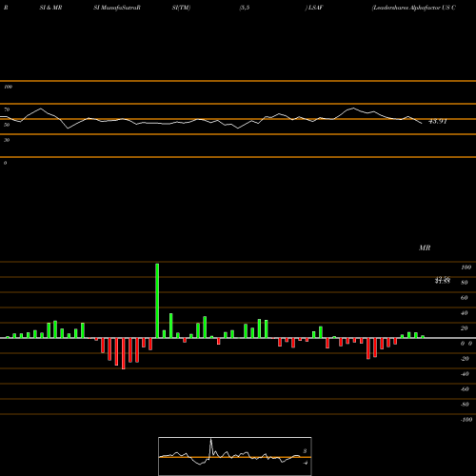Click the MR axis label 40

click(465, 313)
